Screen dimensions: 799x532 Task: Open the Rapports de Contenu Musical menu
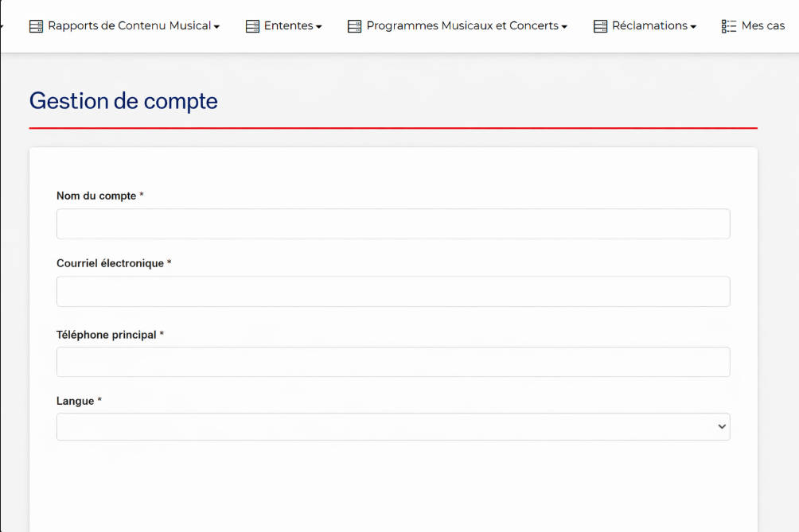click(129, 25)
